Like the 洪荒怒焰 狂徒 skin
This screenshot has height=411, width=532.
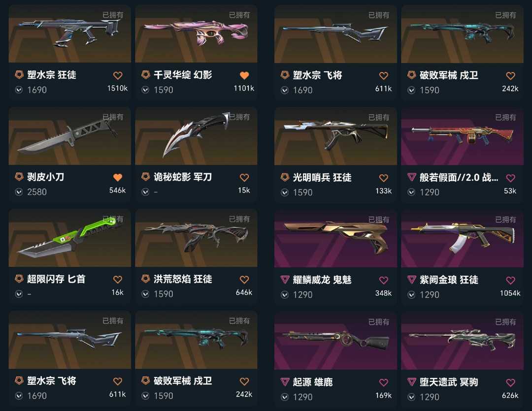(244, 280)
